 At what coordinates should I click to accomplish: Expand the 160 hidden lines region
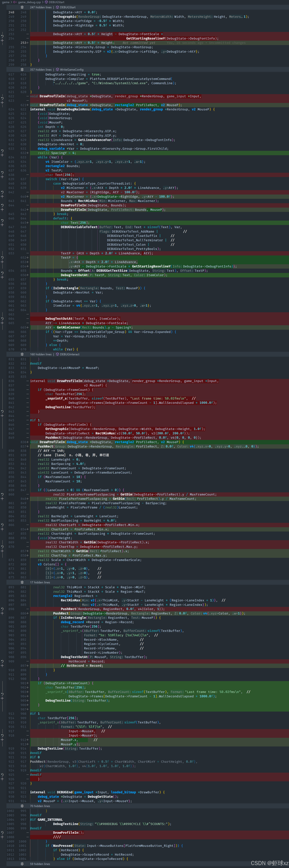(x=22, y=354)
